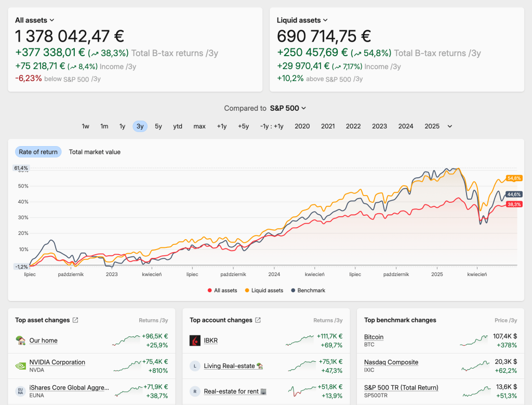The height and width of the screenshot is (405, 532).
Task: Select the 2021 year period
Action: click(328, 126)
